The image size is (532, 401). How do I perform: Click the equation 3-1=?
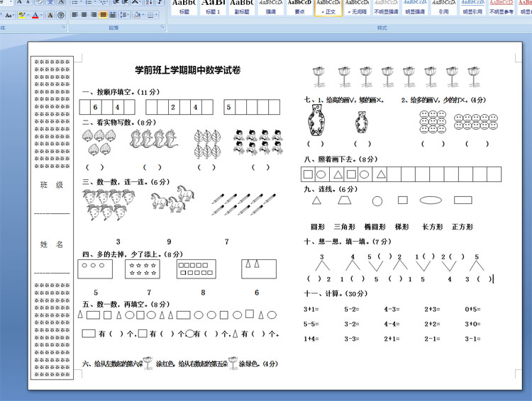472,339
